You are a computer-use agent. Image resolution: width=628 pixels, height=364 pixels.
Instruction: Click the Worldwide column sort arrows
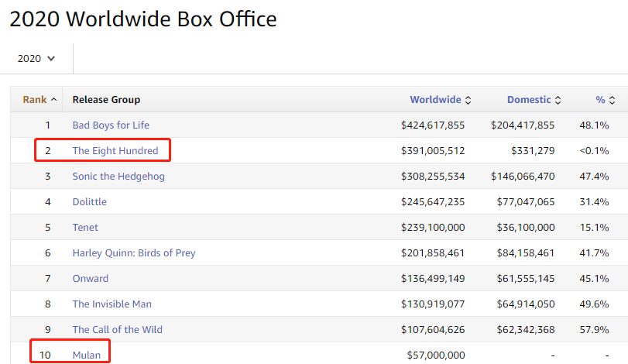pos(468,100)
